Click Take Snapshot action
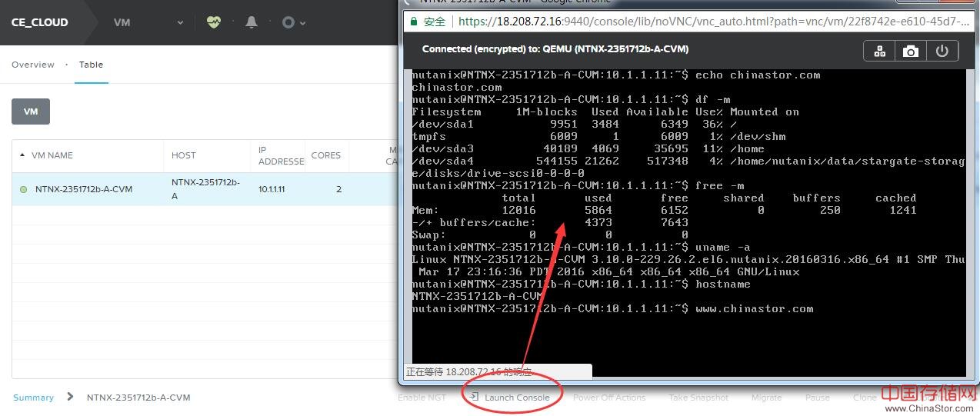 coord(698,398)
